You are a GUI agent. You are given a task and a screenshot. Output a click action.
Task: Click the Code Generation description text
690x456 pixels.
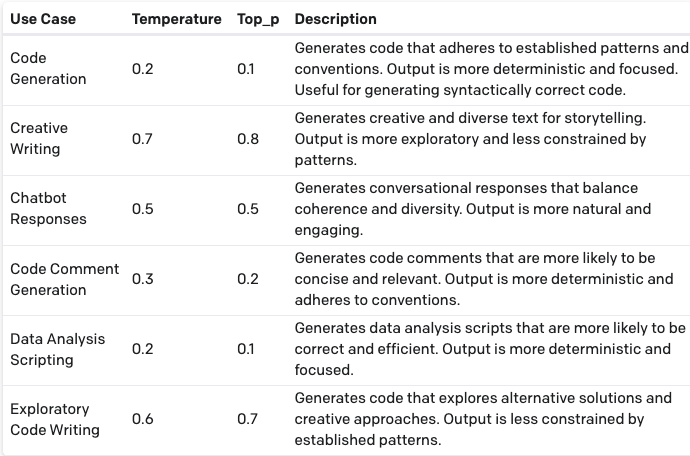(x=490, y=69)
